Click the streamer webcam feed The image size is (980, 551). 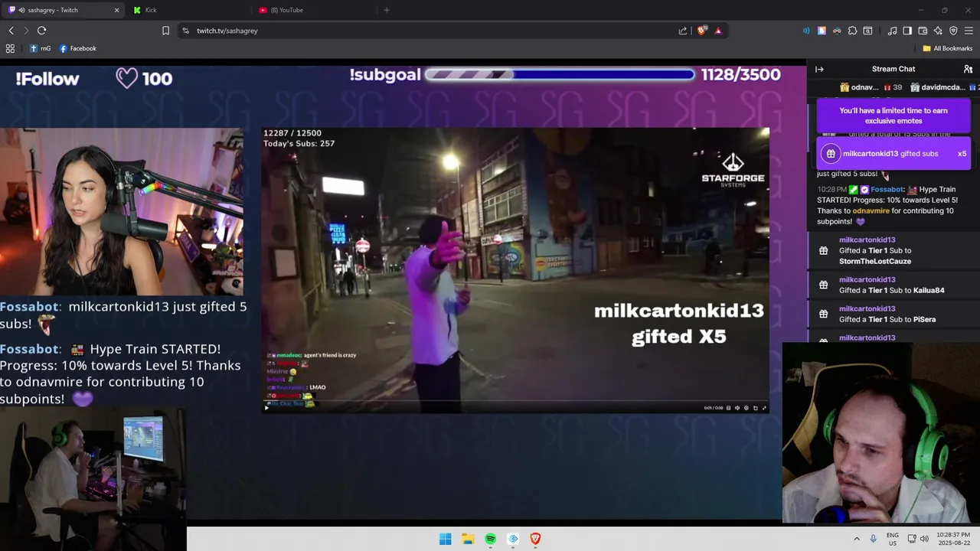122,212
